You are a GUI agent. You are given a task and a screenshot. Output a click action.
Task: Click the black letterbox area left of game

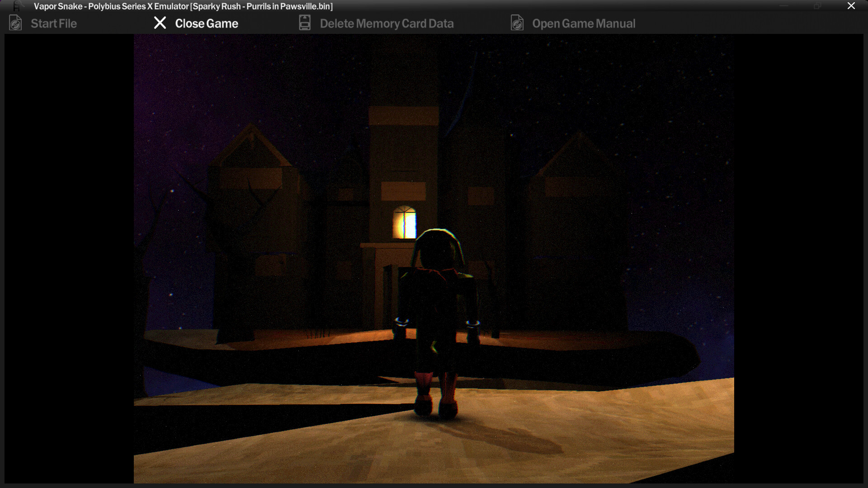(x=68, y=258)
